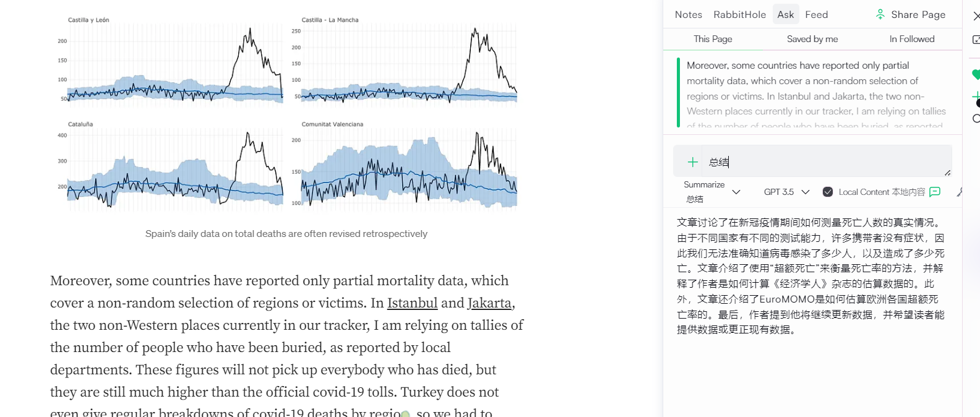The width and height of the screenshot is (980, 417).
Task: Open the Summarize prompt dropdown
Action: coord(736,192)
